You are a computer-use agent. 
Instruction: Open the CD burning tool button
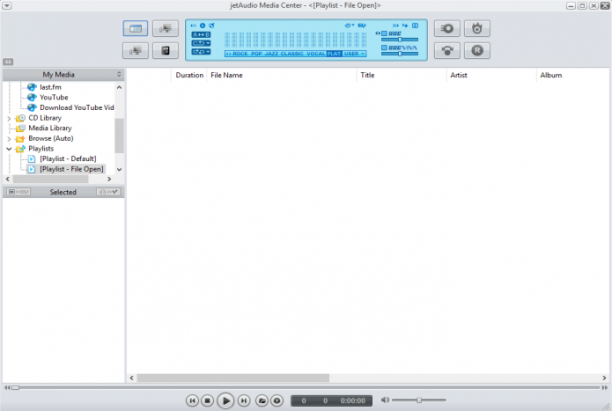pyautogui.click(x=447, y=28)
